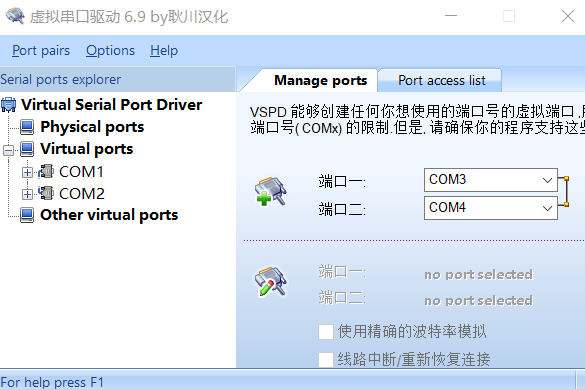Open the 端口二 COM4 dropdown
585x389 pixels.
(x=491, y=208)
